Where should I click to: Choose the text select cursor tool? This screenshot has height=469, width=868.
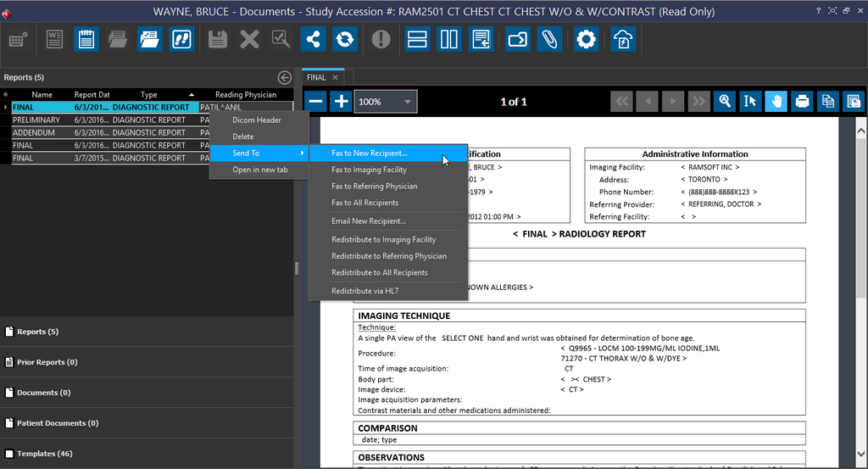(x=749, y=102)
